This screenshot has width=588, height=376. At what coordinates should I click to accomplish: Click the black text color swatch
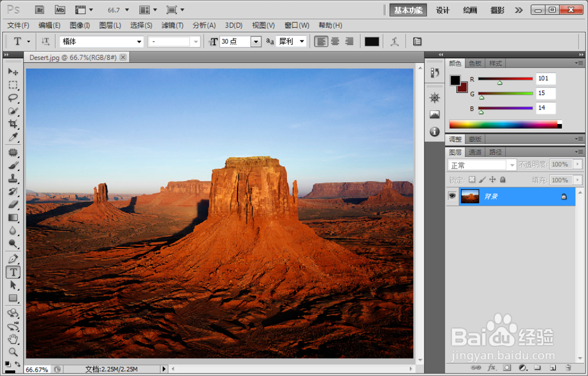[372, 41]
